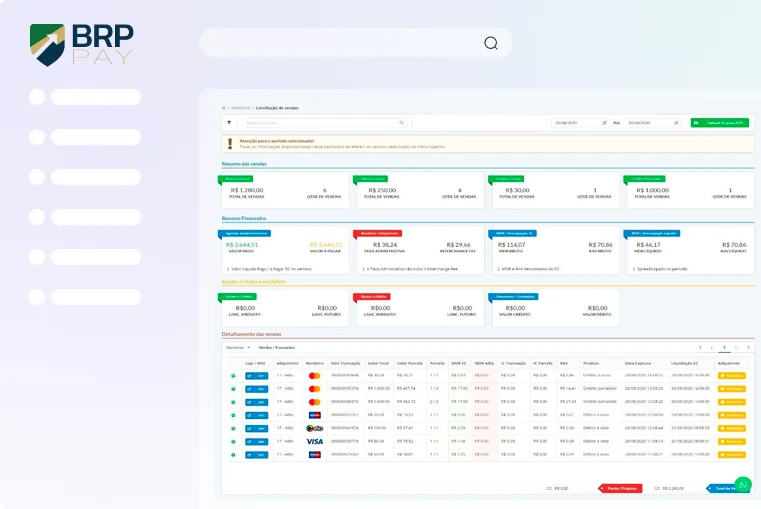This screenshot has height=509, width=761.
Task: Expand the Mastercard Crédito à vista row
Action: pyautogui.click(x=233, y=376)
